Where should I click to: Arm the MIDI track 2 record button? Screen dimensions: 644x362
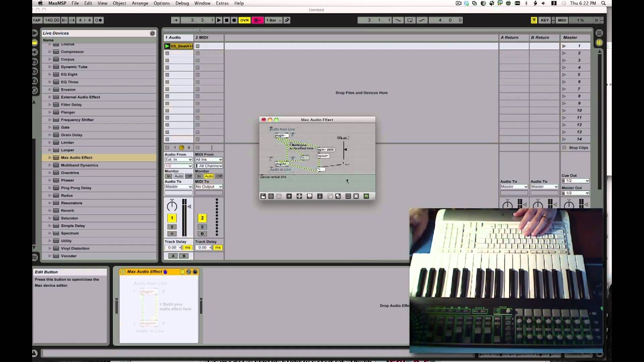pyautogui.click(x=202, y=233)
